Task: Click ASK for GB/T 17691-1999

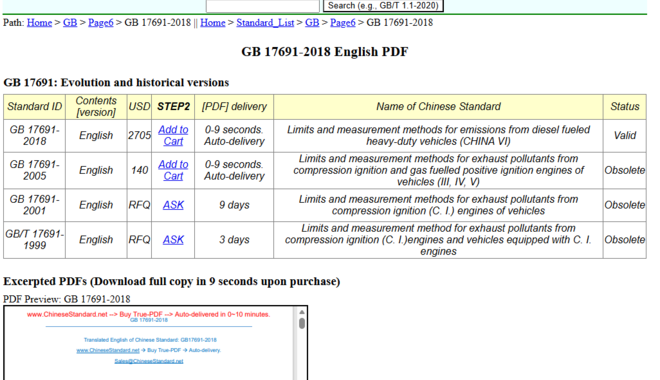Action: click(173, 239)
